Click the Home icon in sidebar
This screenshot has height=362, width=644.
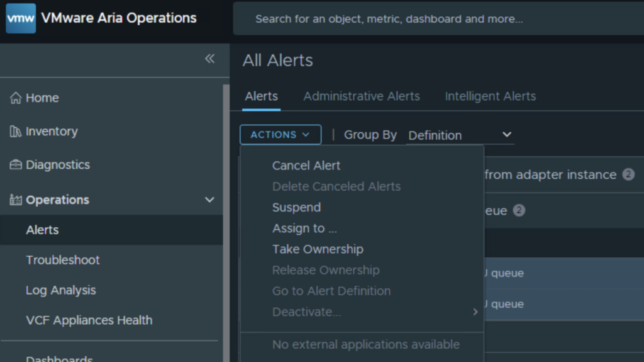coord(16,98)
